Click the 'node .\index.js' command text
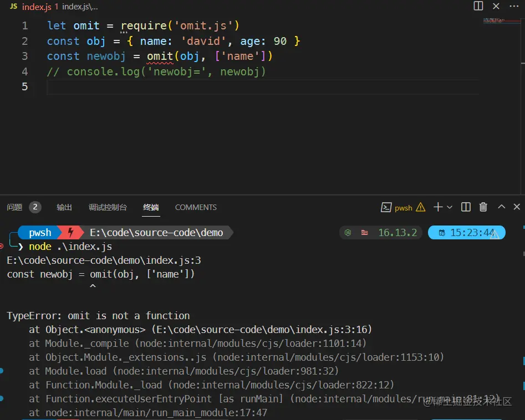Screen dimensions: 525x420 70,247
